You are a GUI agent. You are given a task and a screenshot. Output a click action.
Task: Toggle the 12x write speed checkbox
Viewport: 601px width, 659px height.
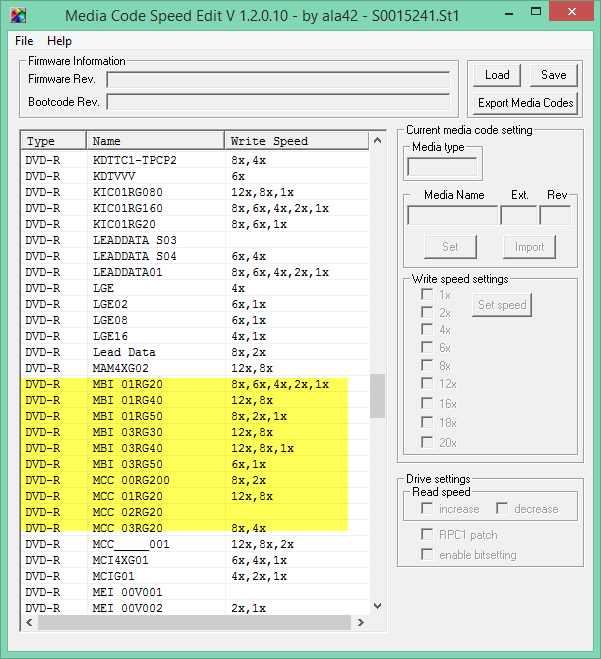click(x=427, y=384)
